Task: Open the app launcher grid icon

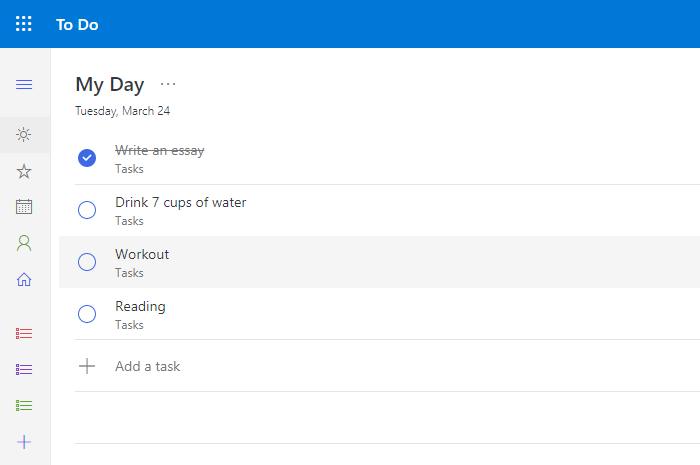Action: point(23,24)
